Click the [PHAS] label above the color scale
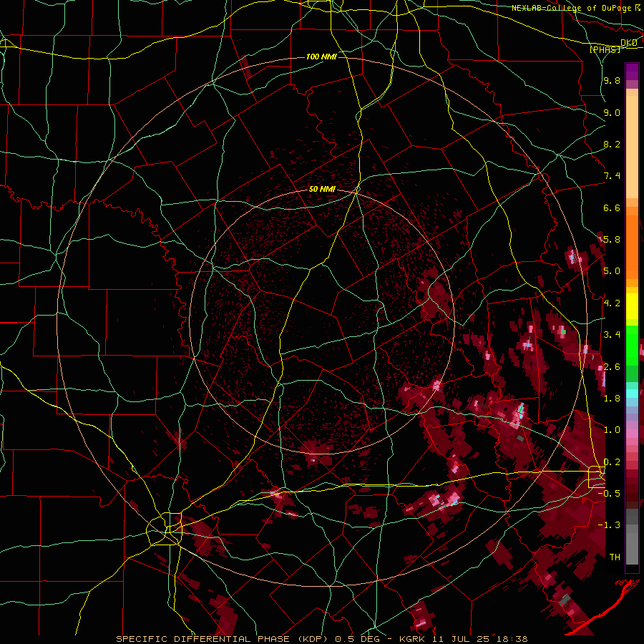This screenshot has height=644, width=644. click(605, 49)
